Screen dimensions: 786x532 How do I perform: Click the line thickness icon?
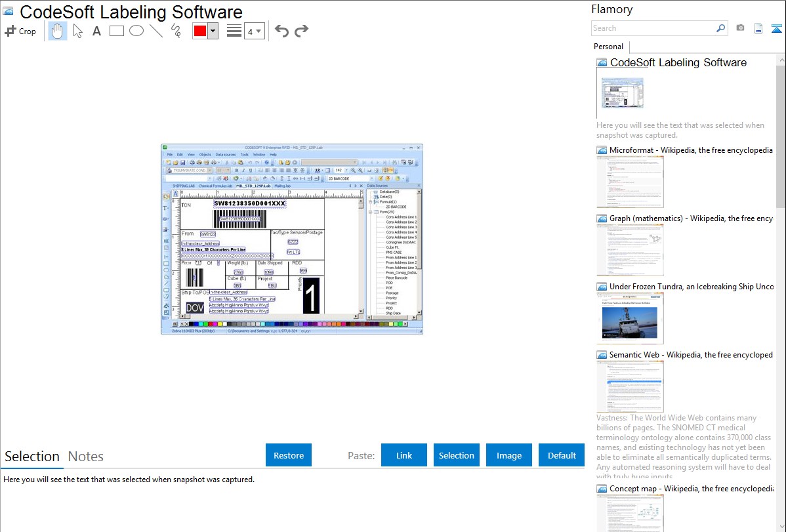coord(234,31)
